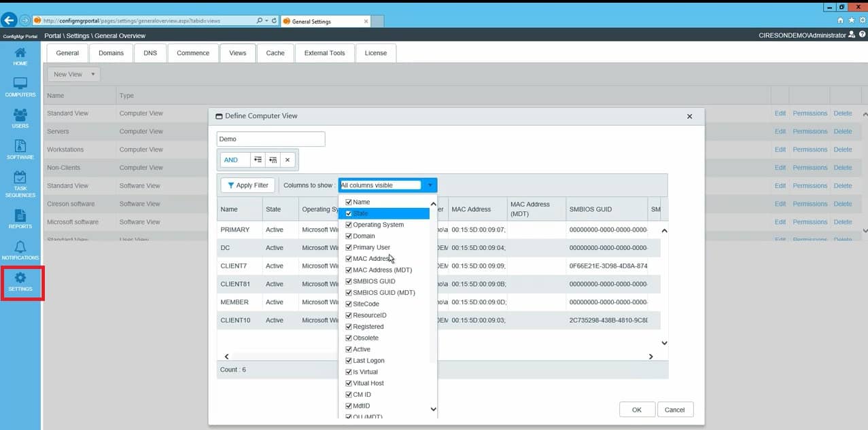The image size is (868, 430).
Task: Click Edit link for Servers view
Action: [780, 132]
